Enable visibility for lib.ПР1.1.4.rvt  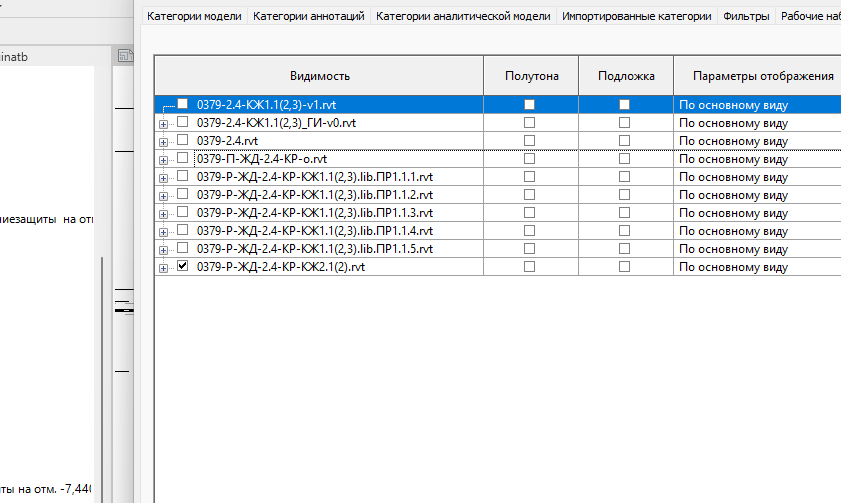pyautogui.click(x=183, y=230)
